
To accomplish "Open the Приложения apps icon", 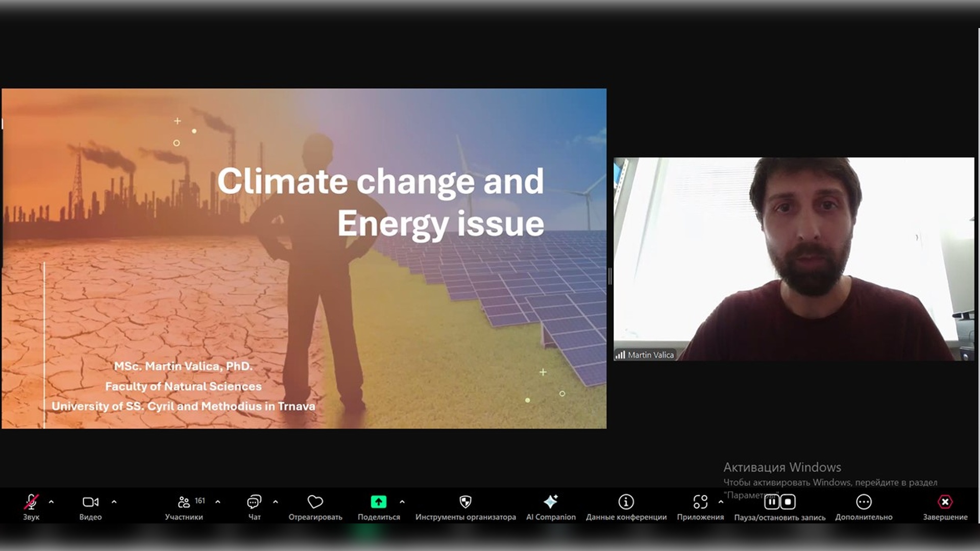I will point(700,502).
